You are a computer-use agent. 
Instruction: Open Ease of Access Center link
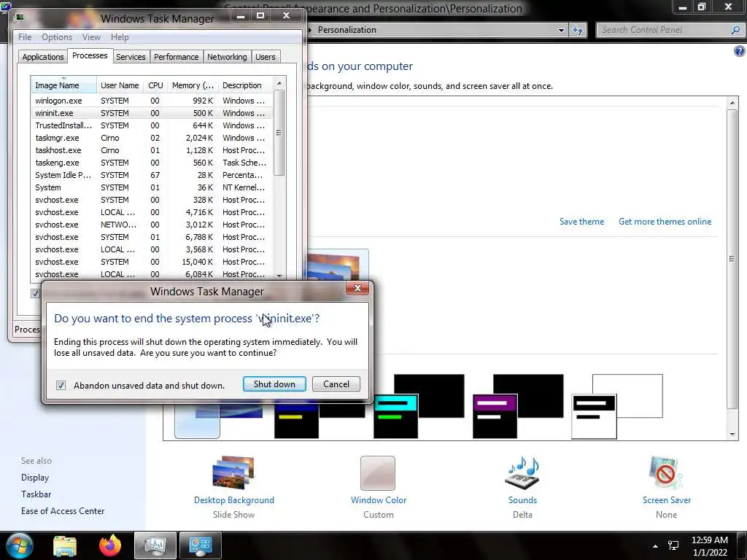[63, 511]
